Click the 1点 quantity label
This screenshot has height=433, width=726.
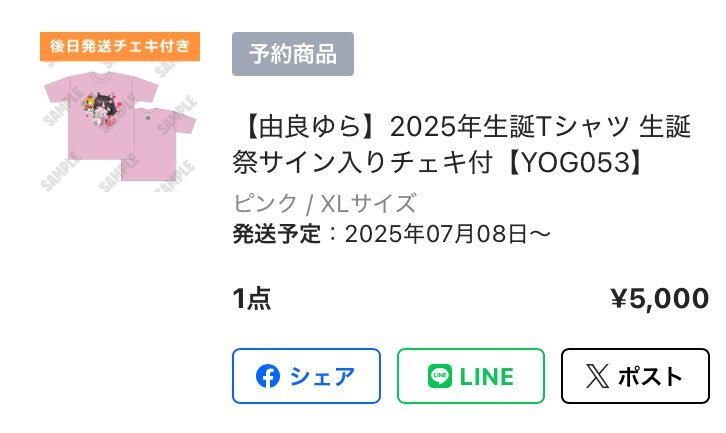point(251,298)
